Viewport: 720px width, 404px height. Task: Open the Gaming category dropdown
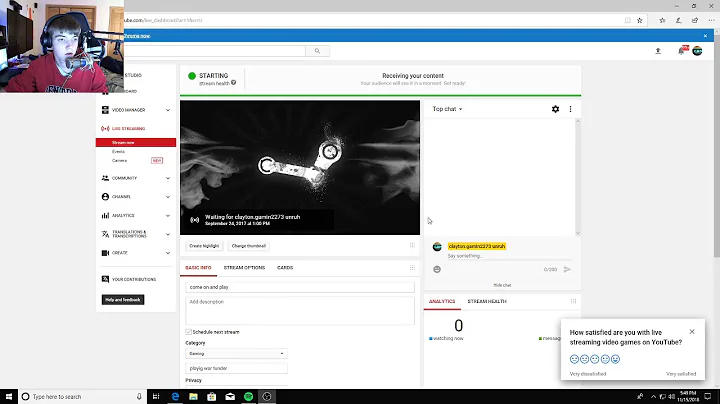[x=236, y=354]
